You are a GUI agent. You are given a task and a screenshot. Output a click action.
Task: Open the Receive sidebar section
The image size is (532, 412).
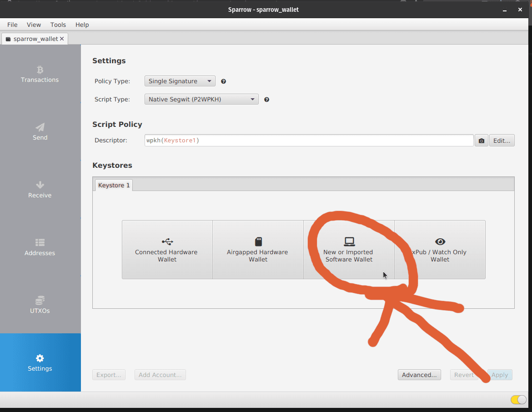pyautogui.click(x=40, y=189)
